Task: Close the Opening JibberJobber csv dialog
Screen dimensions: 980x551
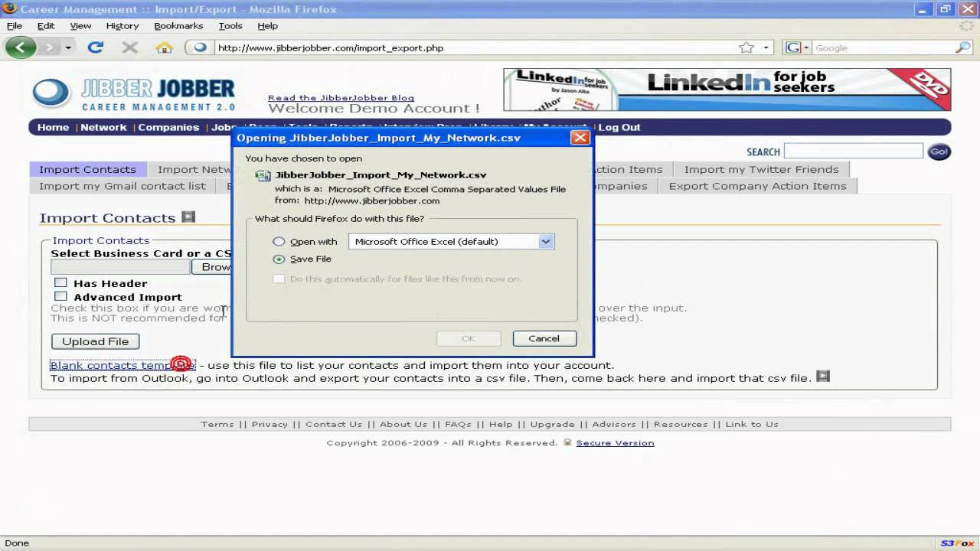Action: pos(580,138)
